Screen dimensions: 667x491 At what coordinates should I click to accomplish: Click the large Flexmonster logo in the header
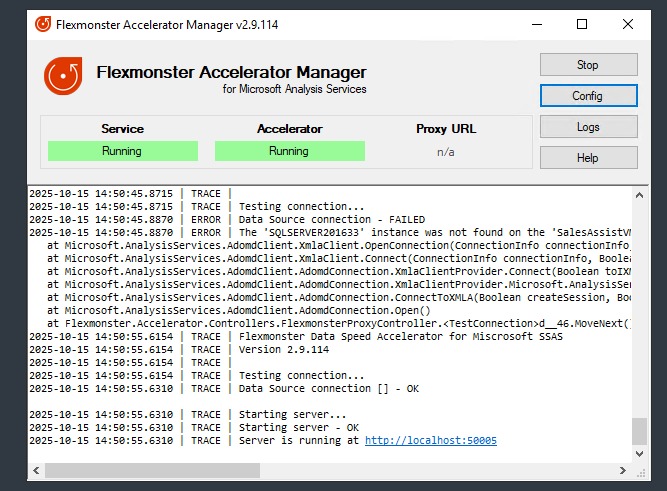pos(63,77)
